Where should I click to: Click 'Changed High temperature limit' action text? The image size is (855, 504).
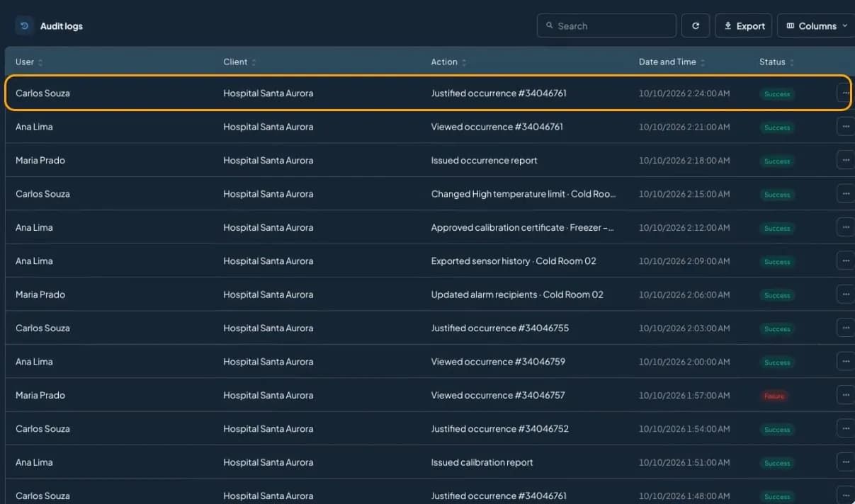[x=523, y=194]
